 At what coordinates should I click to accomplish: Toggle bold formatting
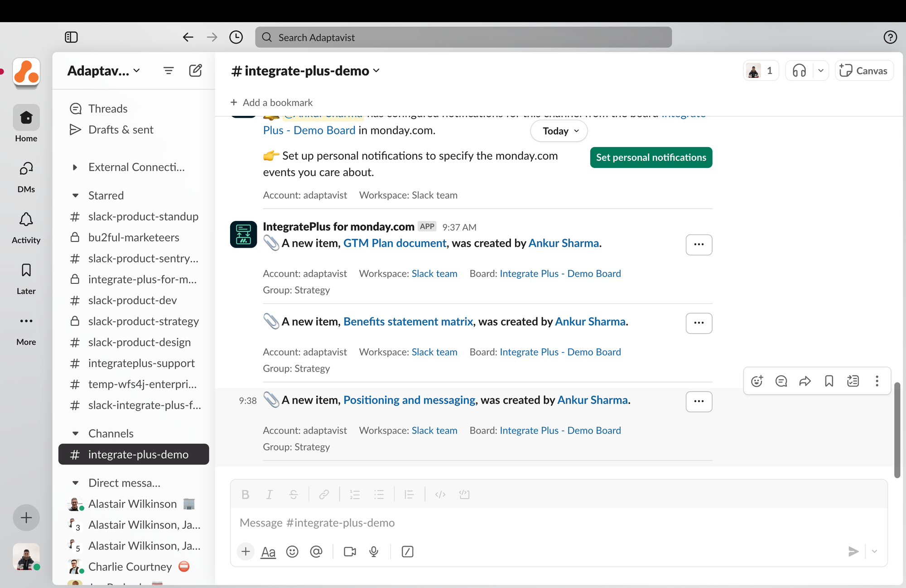coord(245,495)
